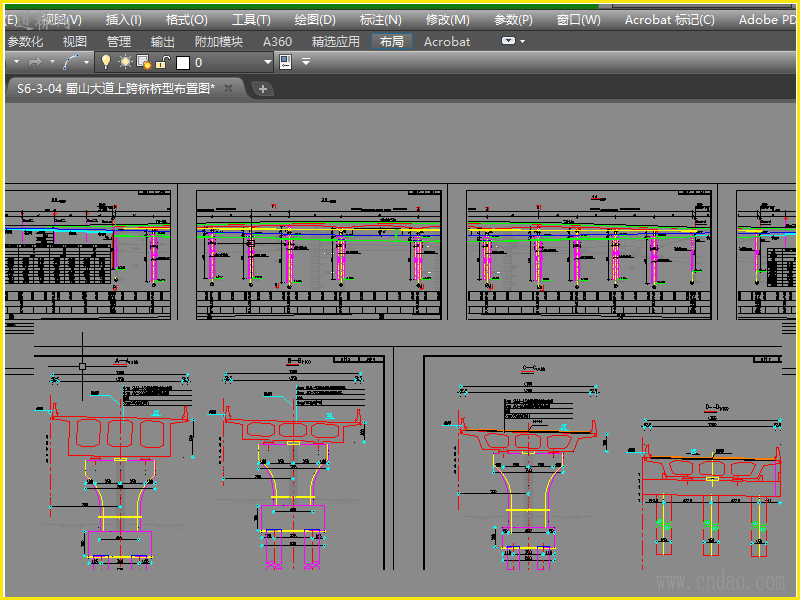
Task: Expand the layer list dropdown
Action: click(267, 62)
